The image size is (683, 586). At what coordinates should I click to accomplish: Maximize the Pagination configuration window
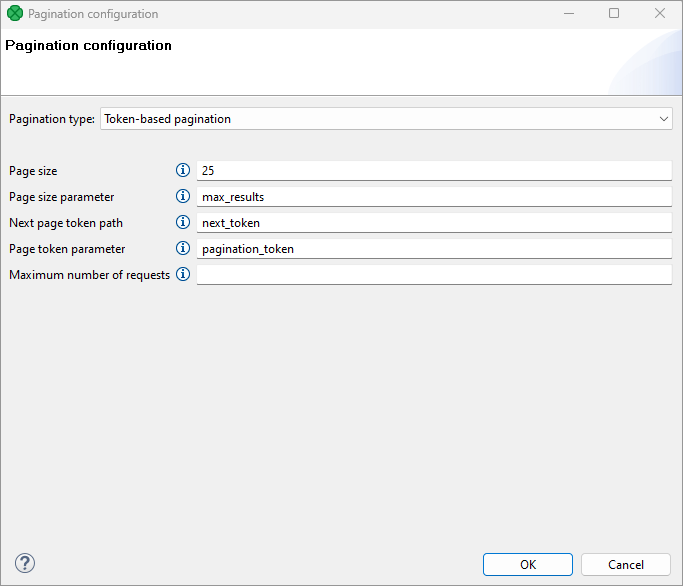[x=614, y=14]
